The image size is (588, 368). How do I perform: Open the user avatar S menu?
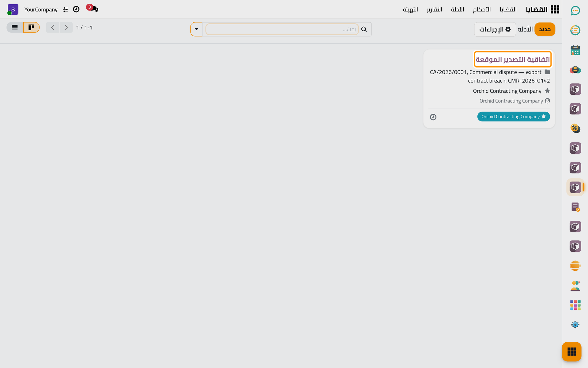[13, 10]
